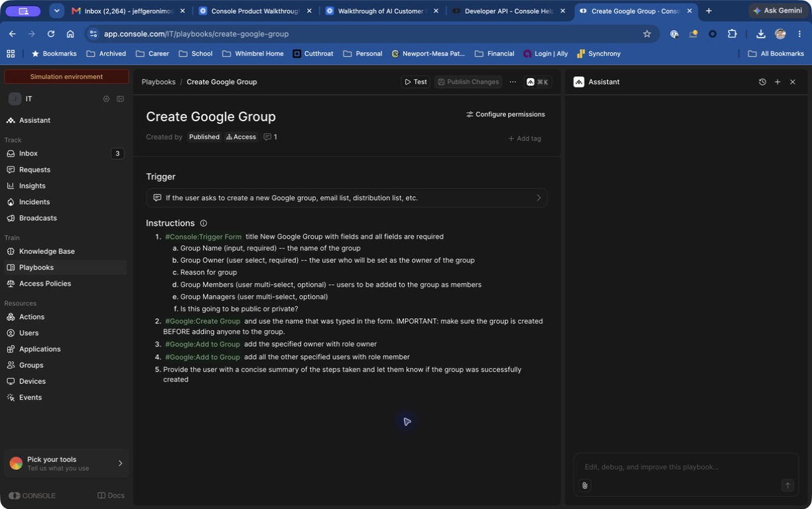Click the Assistant history clock icon
Image resolution: width=812 pixels, height=509 pixels.
click(762, 82)
